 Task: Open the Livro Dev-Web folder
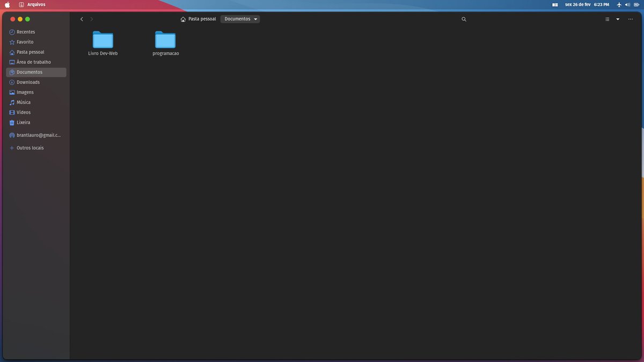pyautogui.click(x=103, y=43)
